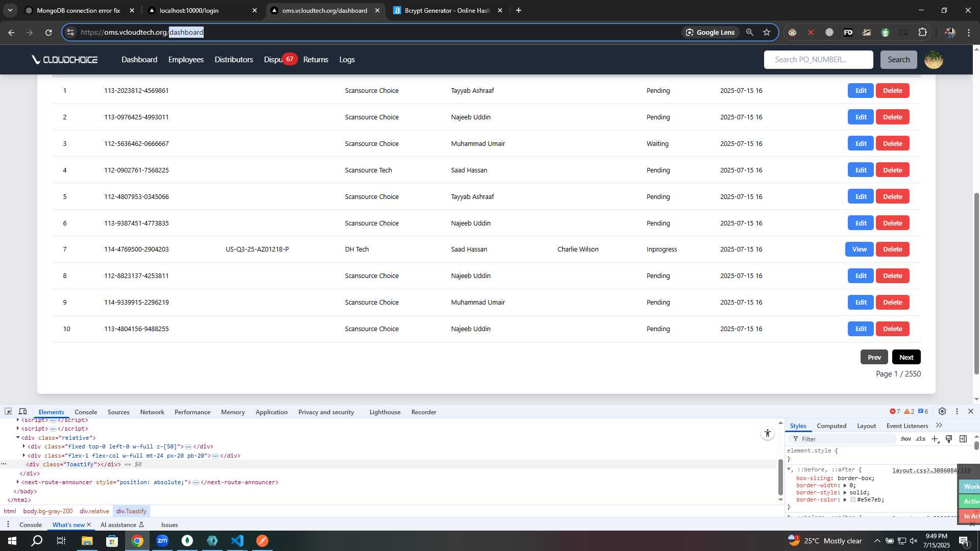The image size is (980, 551).
Task: Open the tab search dropdown arrow
Action: pos(10,10)
